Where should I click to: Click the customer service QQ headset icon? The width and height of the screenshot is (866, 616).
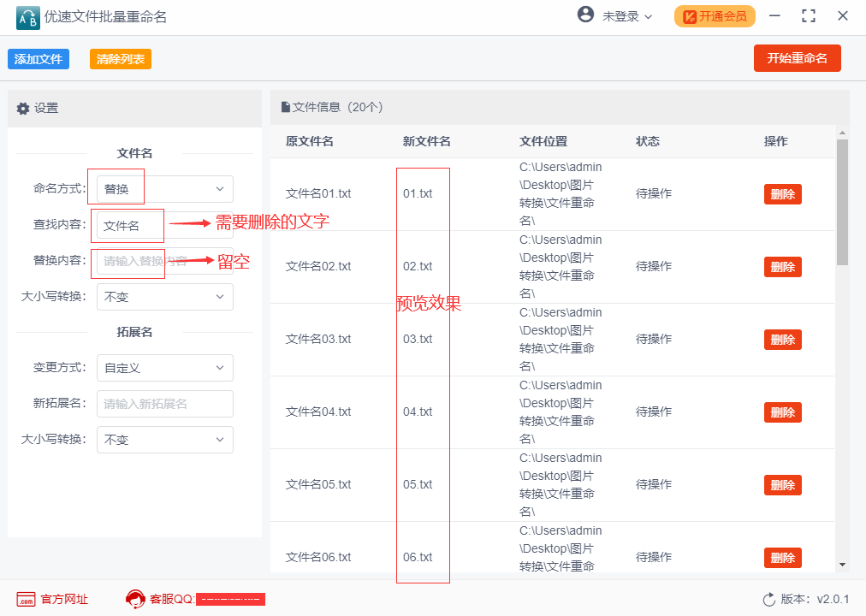[x=134, y=599]
